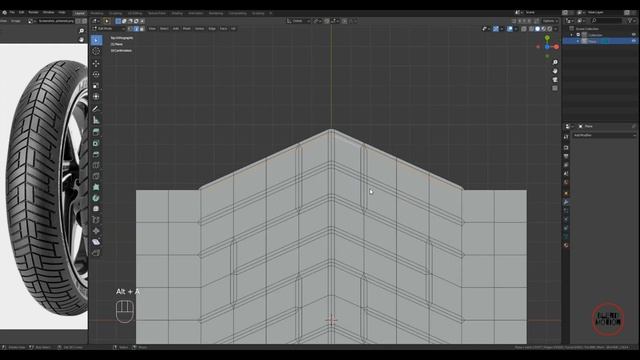Viewport: 640px width, 360px height.
Task: Select the Extrude Region tool
Action: click(x=96, y=132)
